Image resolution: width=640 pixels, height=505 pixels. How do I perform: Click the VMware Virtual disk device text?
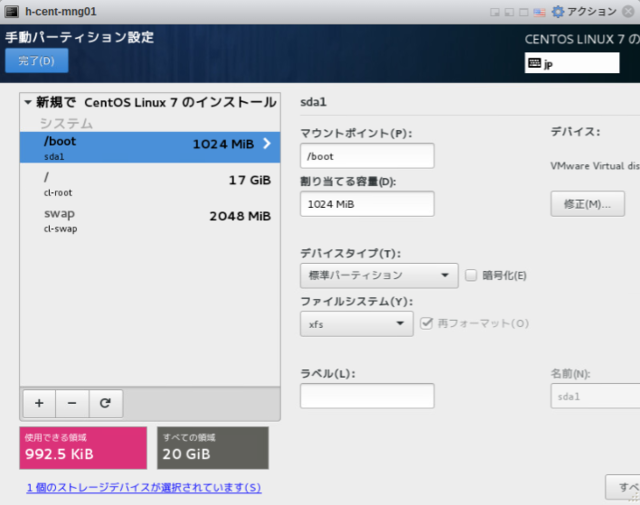click(595, 166)
